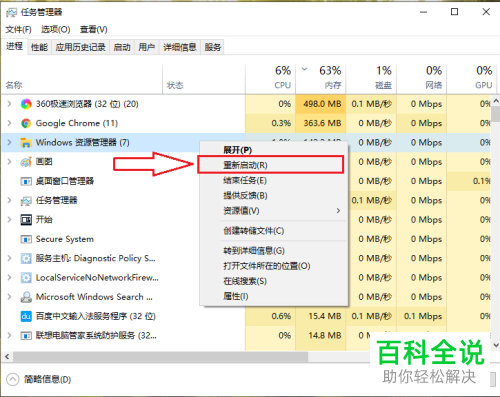
Task: Open the 选项(O) menu
Action: (x=56, y=30)
